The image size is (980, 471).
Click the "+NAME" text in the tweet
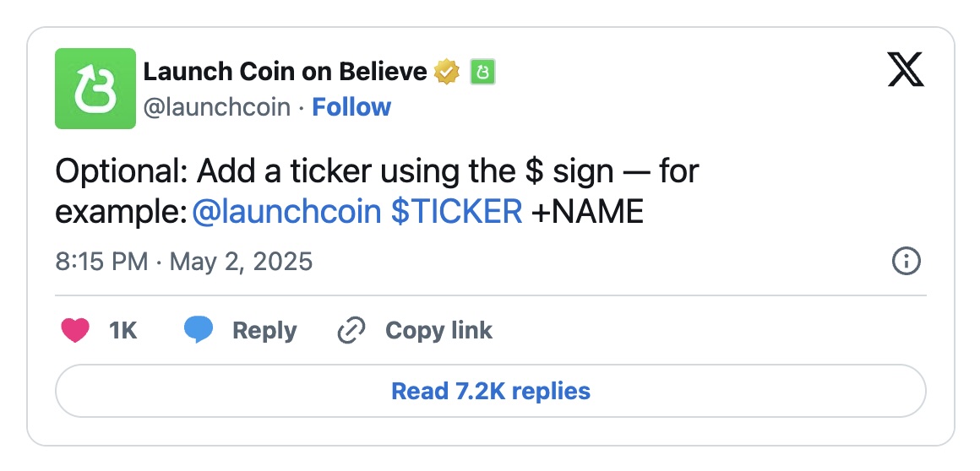pyautogui.click(x=587, y=211)
